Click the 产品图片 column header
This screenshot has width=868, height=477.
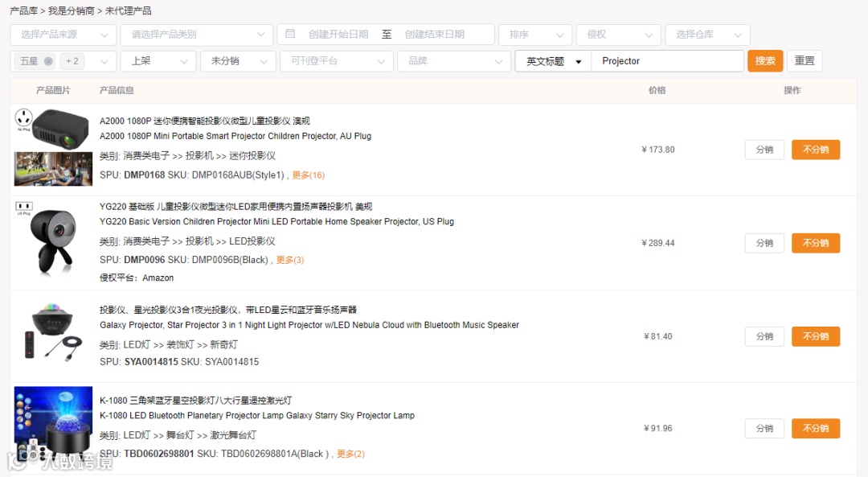point(53,90)
